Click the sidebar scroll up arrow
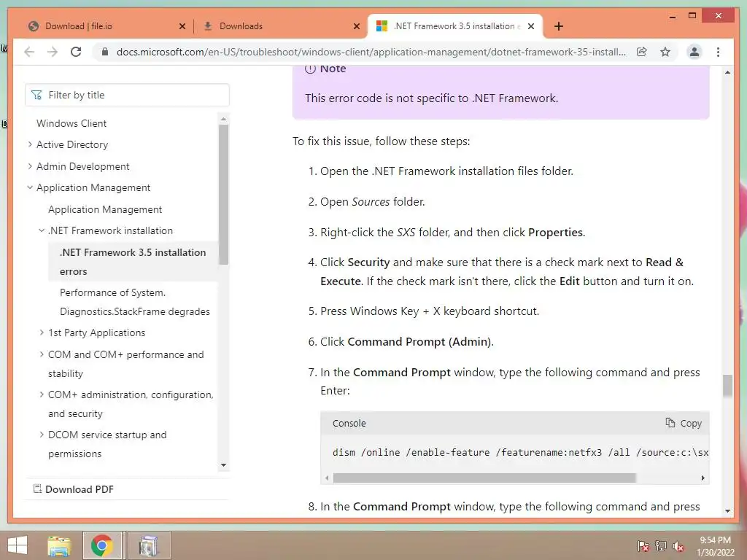The width and height of the screenshot is (747, 560). (x=223, y=118)
